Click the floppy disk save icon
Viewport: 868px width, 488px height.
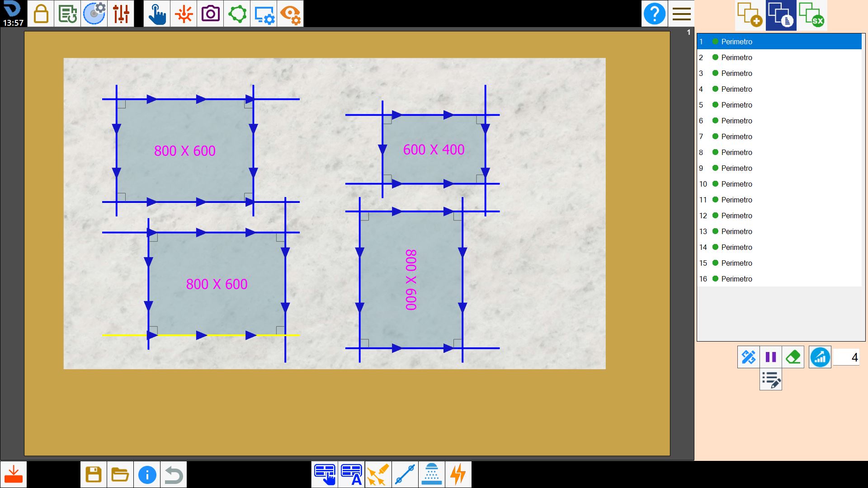94,474
